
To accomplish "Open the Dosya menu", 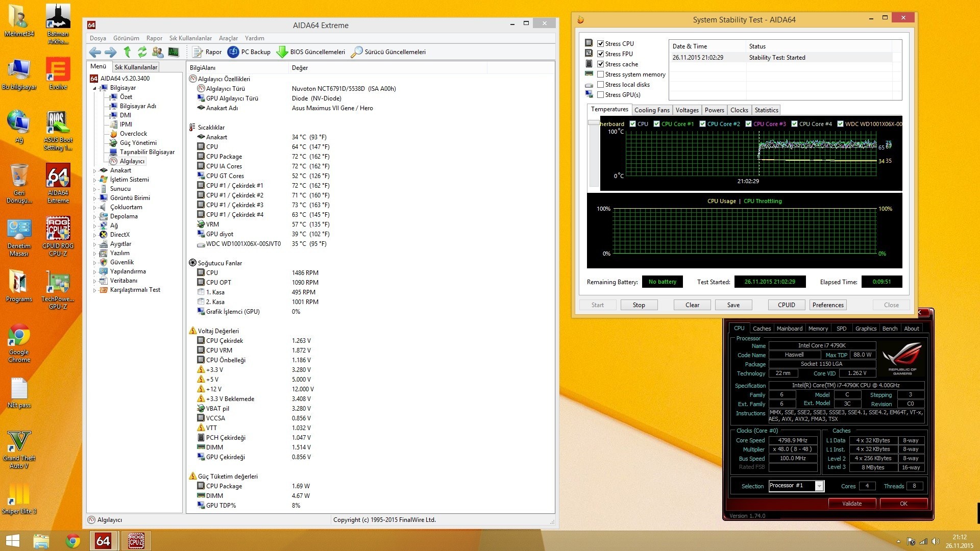I will point(97,38).
